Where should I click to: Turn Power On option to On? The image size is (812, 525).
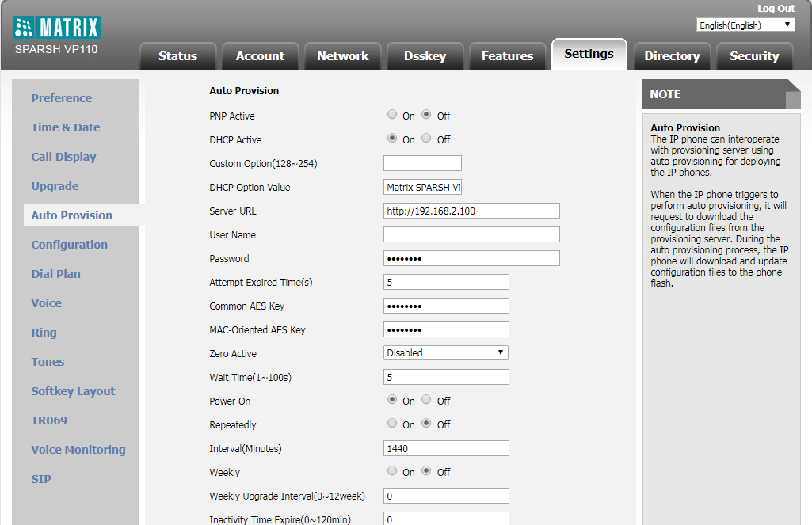392,400
